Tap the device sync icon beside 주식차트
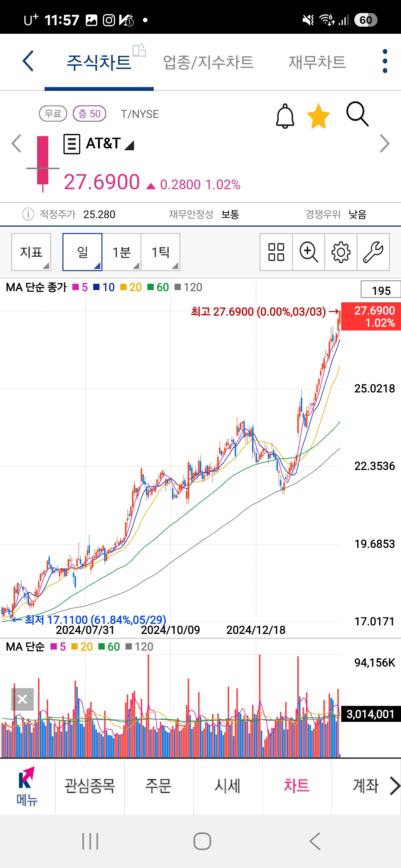 (x=139, y=50)
